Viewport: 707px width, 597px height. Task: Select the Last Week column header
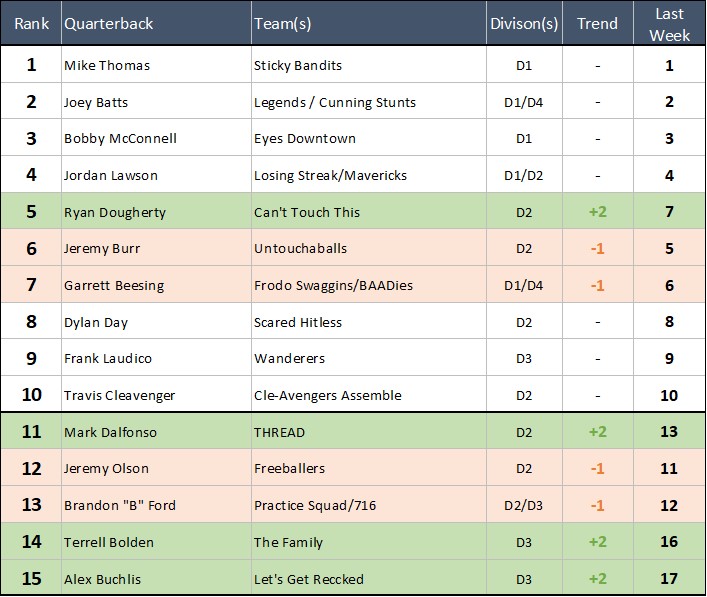coord(669,23)
